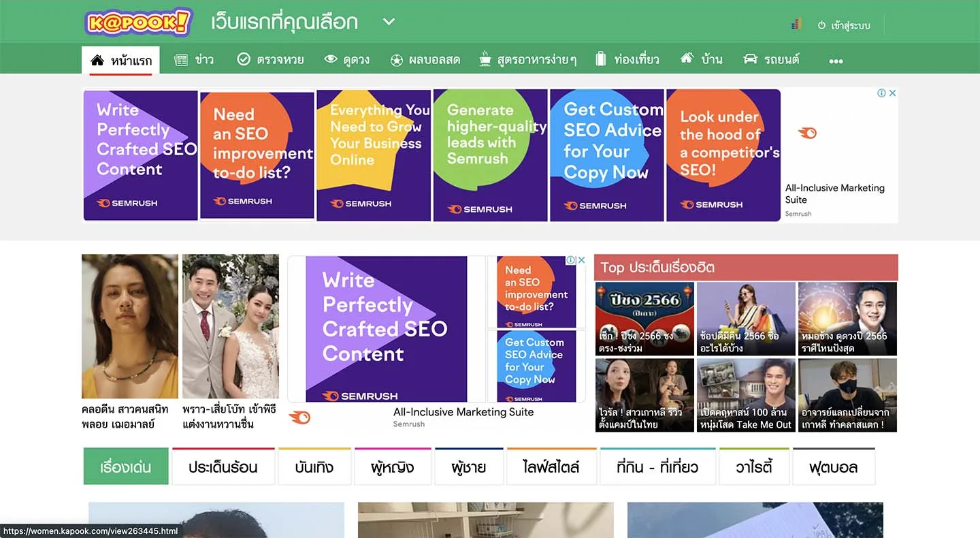This screenshot has height=538, width=980.
Task: Click the eye icon beside ดูดวง
Action: tap(331, 60)
